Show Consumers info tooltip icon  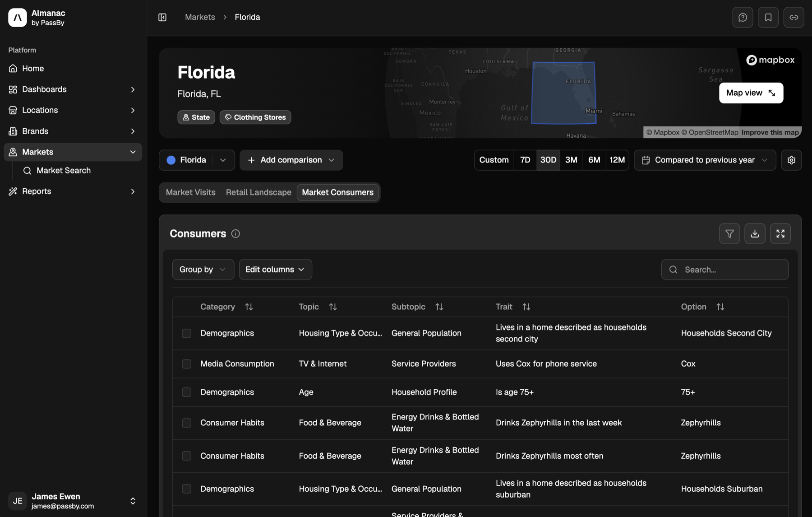235,233
